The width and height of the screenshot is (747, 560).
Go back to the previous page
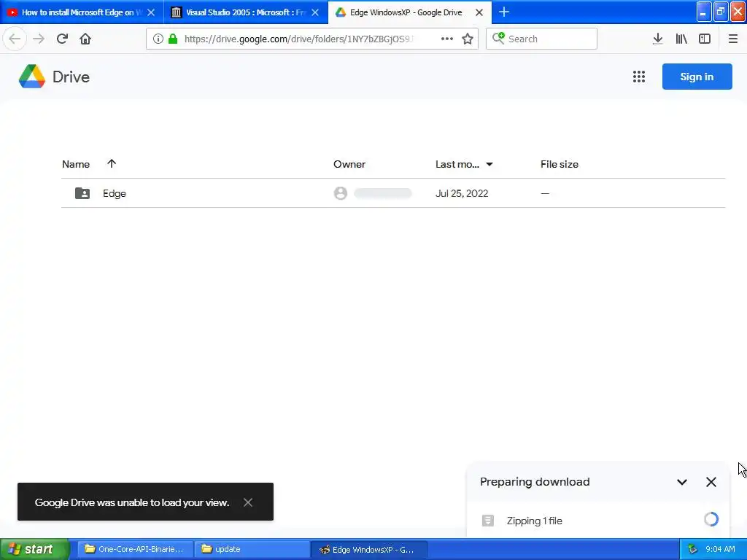pyautogui.click(x=15, y=39)
